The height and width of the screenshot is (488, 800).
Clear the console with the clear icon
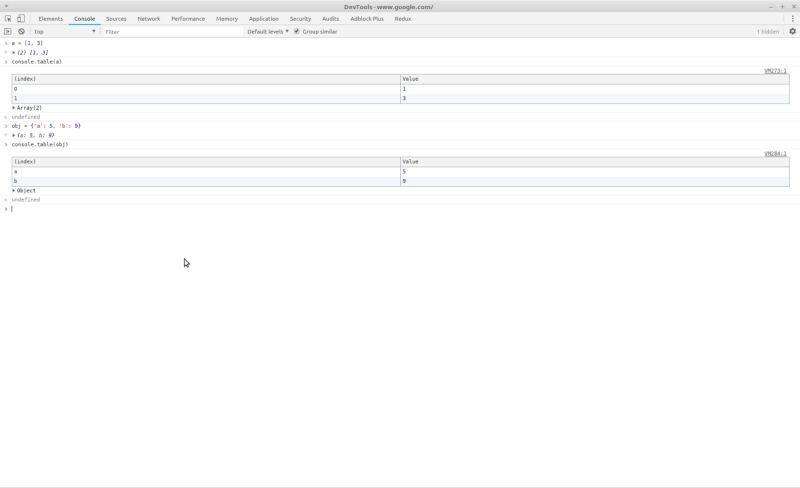(x=21, y=31)
